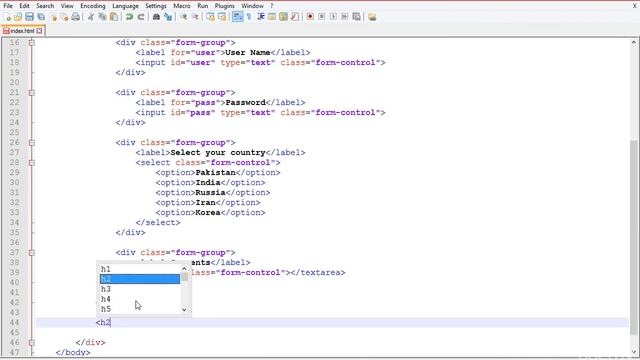
Task: Collapse the fold marker at line 37
Action: (32, 253)
